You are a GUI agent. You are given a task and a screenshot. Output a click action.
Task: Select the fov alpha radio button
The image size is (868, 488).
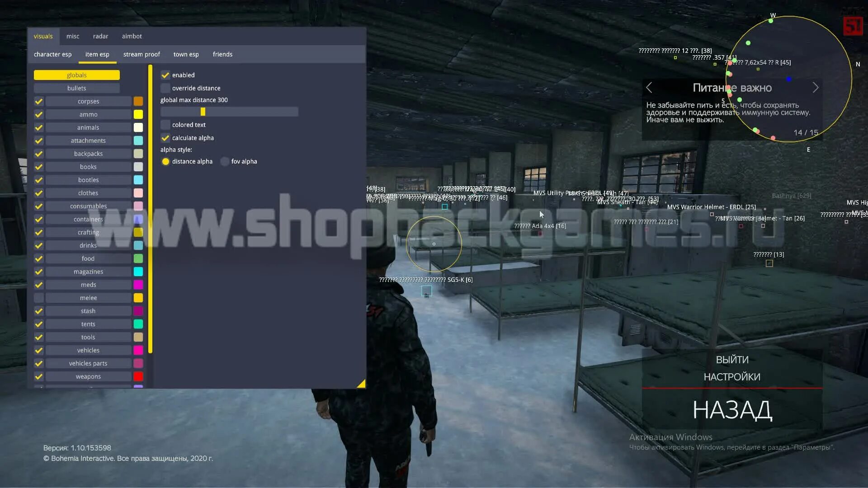click(x=225, y=161)
